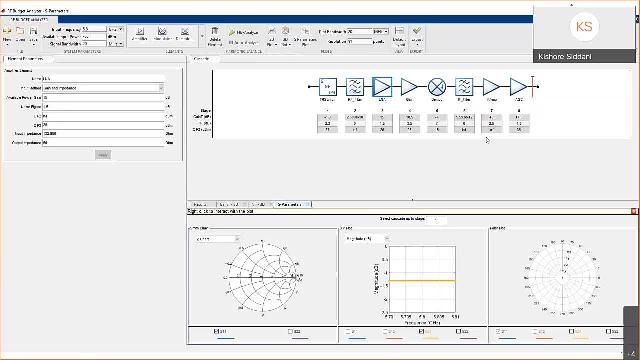Select stage 2 RF filter block

point(355,87)
